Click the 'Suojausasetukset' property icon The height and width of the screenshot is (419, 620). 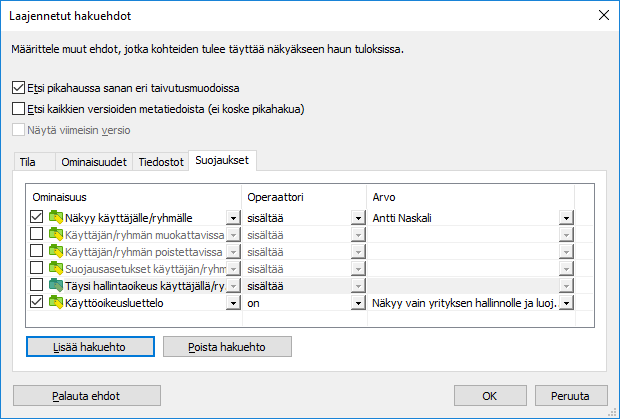pos(56,268)
